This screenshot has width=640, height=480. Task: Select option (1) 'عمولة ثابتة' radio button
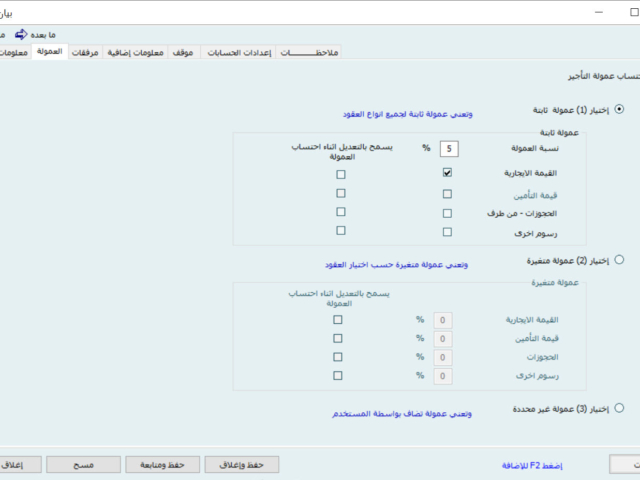619,109
